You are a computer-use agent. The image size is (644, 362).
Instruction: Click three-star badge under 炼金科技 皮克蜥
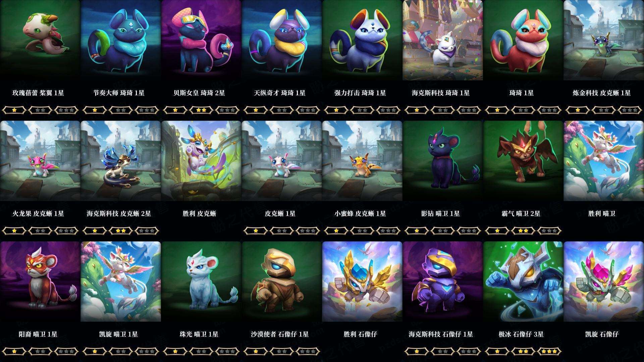(630, 110)
